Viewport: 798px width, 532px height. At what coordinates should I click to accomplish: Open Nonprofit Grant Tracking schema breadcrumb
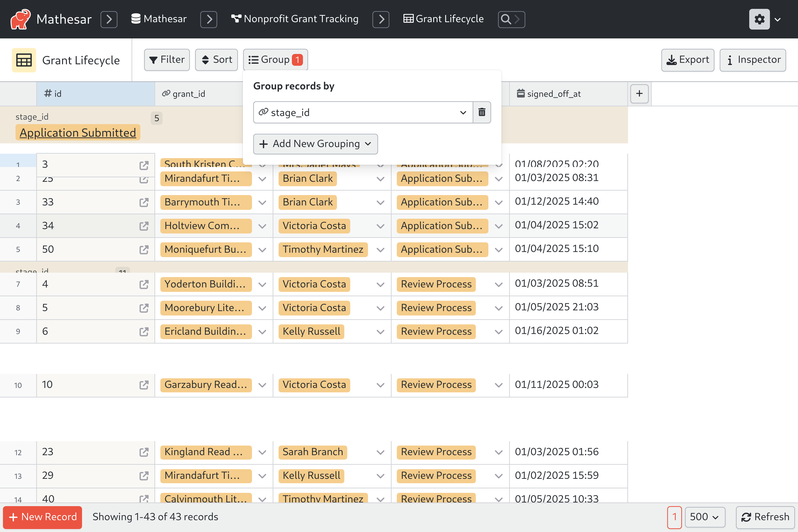295,19
